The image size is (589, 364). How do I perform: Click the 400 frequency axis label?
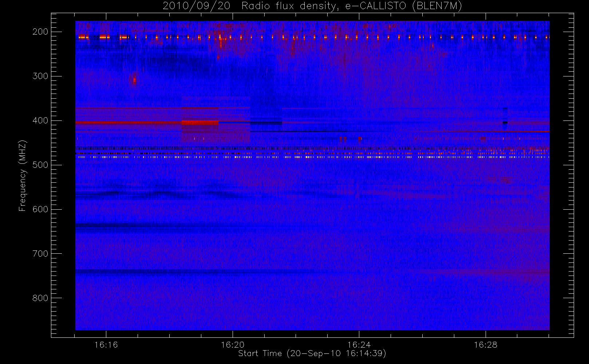coord(40,120)
